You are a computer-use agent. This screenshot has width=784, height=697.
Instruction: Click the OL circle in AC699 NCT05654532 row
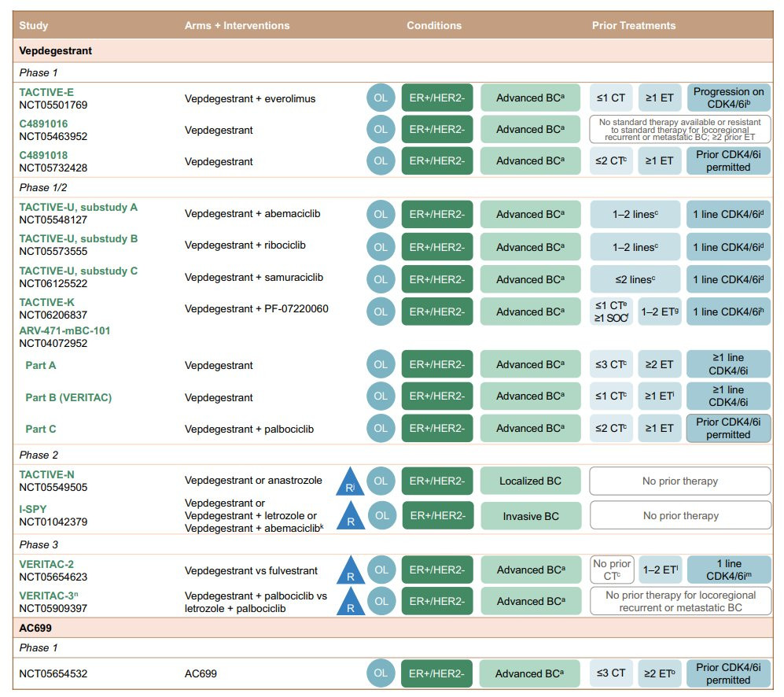(381, 673)
